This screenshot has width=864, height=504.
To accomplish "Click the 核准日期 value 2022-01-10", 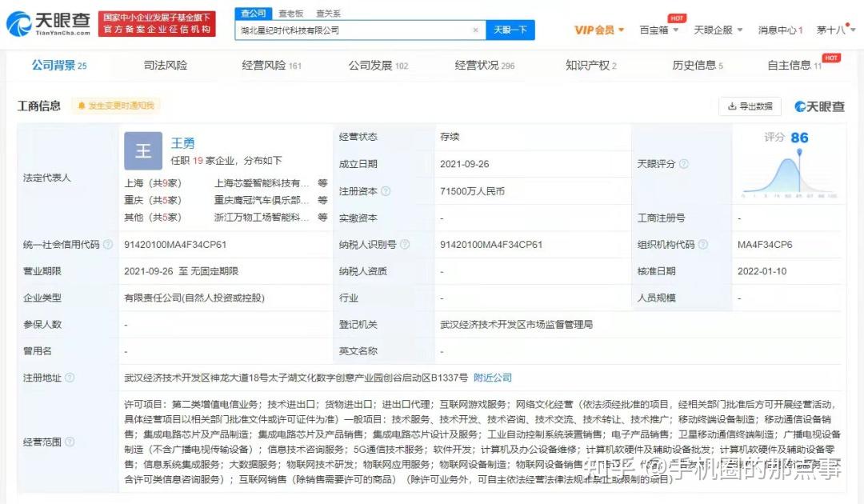I will pos(762,271).
